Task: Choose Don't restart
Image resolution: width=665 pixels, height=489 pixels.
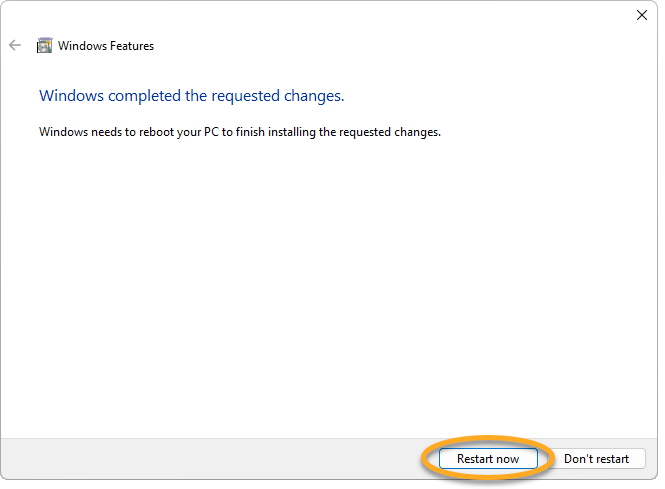Action: 596,459
